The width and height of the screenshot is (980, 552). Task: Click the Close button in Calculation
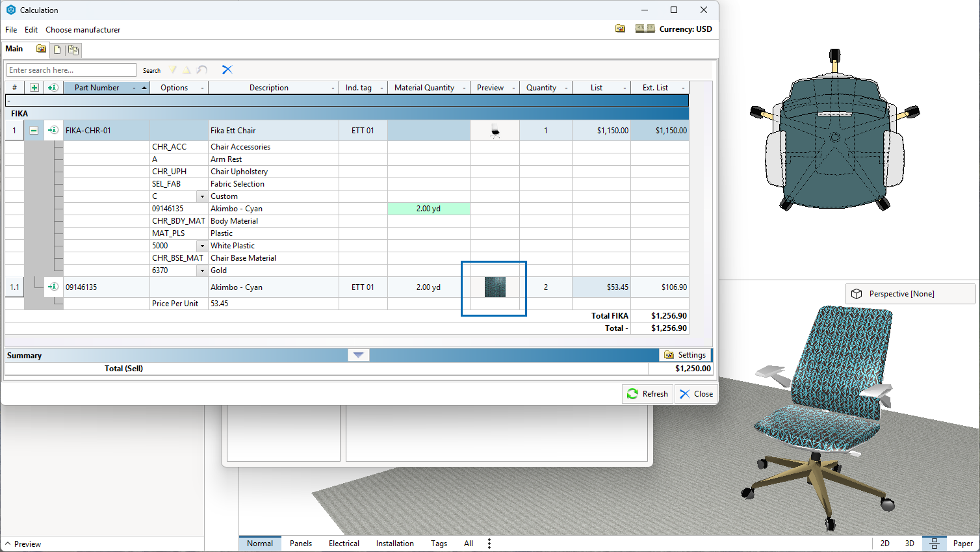click(697, 393)
